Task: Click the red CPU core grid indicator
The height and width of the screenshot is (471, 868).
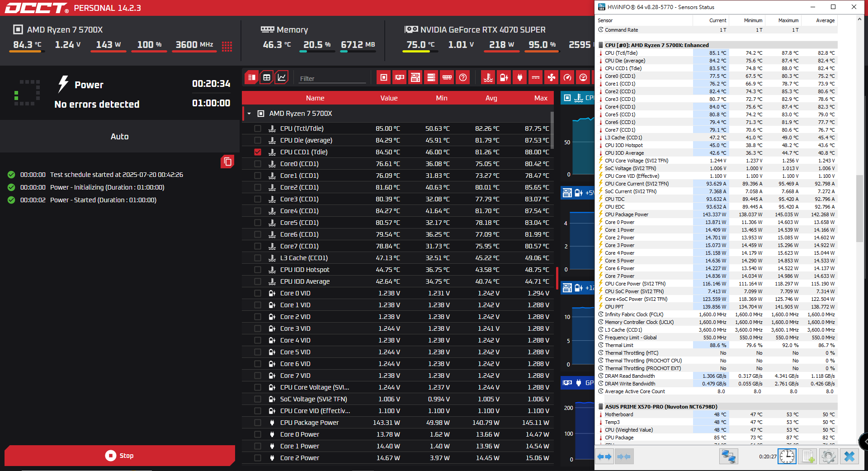Action: (227, 46)
